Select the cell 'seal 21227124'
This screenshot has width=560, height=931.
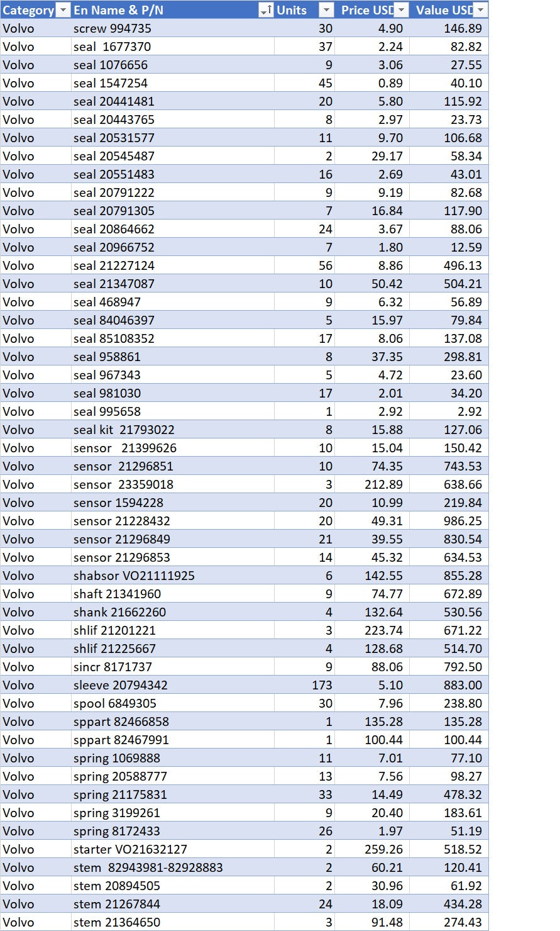click(x=172, y=265)
